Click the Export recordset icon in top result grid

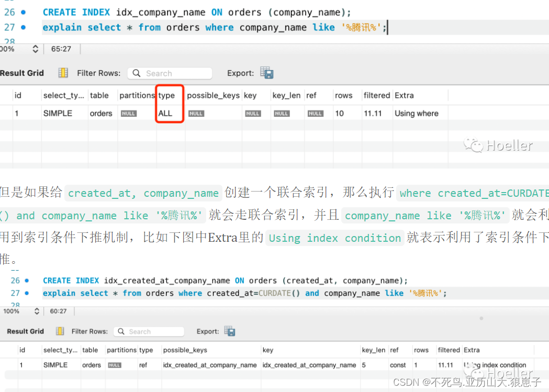tap(266, 73)
